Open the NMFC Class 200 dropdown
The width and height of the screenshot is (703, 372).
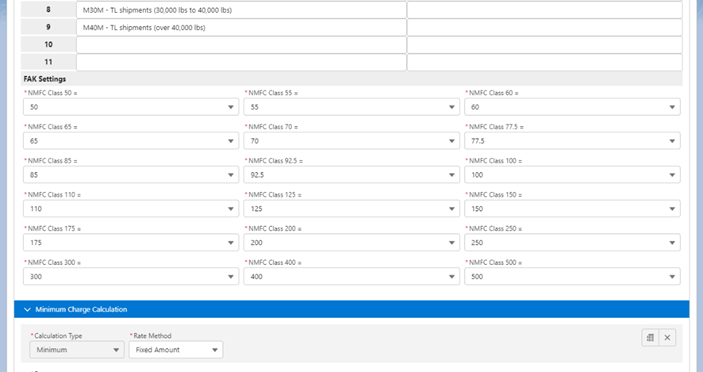coord(352,242)
